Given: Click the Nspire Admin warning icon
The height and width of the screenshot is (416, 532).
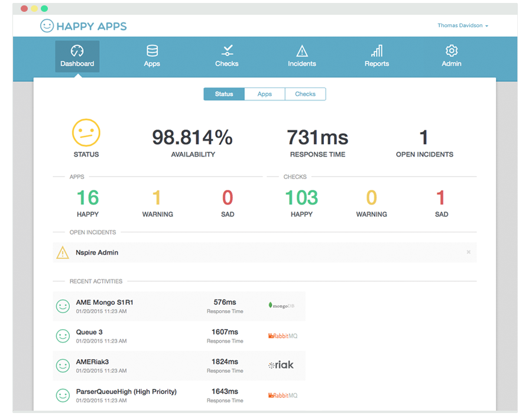Looking at the screenshot, I should click(x=63, y=253).
